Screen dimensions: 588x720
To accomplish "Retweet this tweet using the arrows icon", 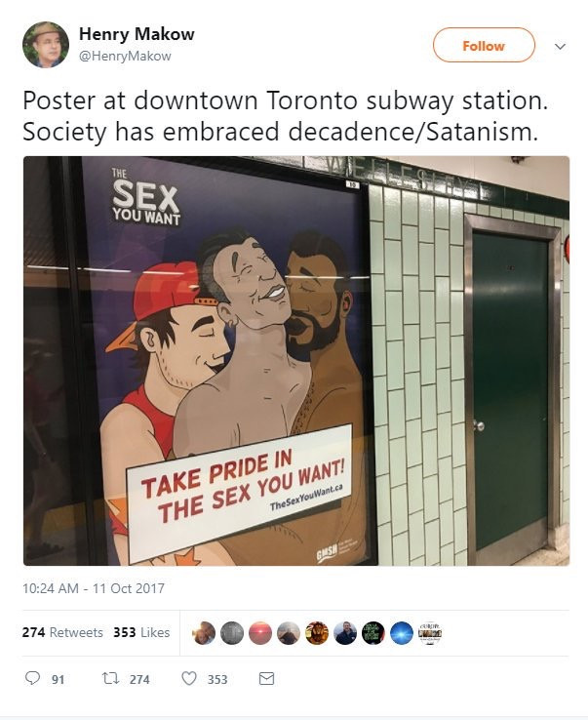I will tap(108, 679).
